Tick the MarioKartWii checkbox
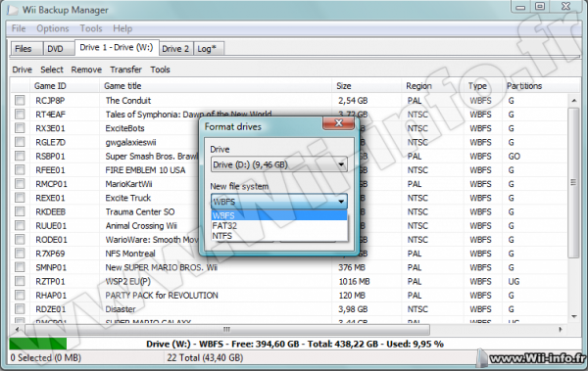This screenshot has height=371, width=588. 20,184
